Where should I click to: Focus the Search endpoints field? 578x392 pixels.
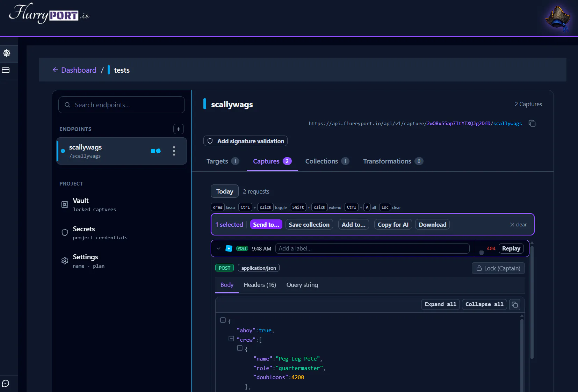click(122, 105)
